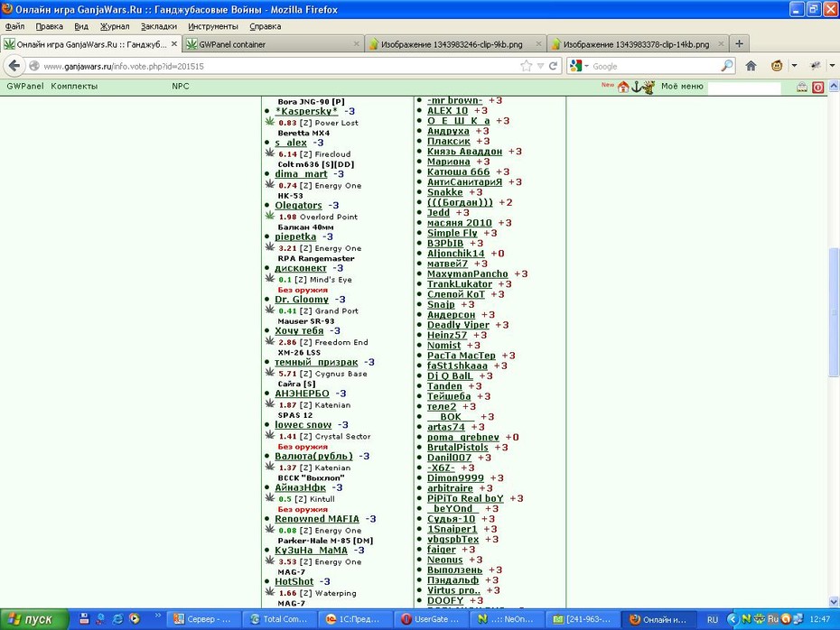The width and height of the screenshot is (840, 630).
Task: Switch to the 1343983378-clip-14kb.png tab
Action: [638, 44]
